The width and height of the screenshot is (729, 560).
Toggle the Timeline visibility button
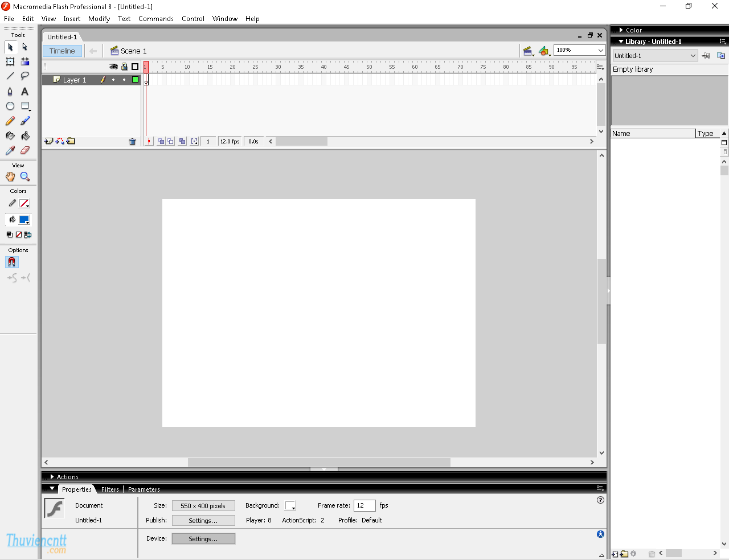point(62,51)
